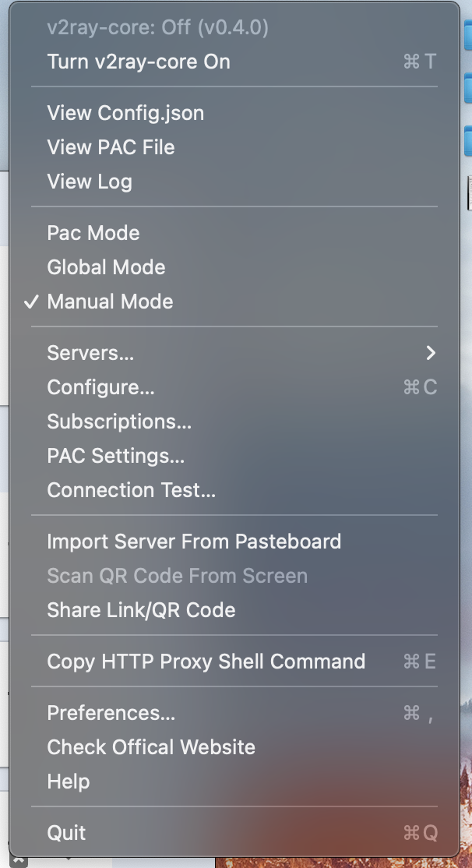Image resolution: width=472 pixels, height=868 pixels.
Task: Import Server From Pasteboard
Action: (194, 542)
